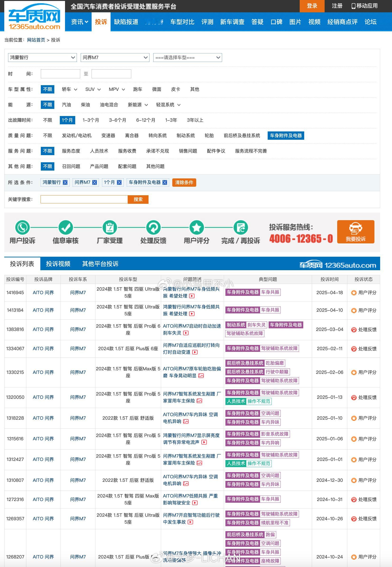
Task: Open the 鸿蒙智行 brand dropdown
Action: 42,57
